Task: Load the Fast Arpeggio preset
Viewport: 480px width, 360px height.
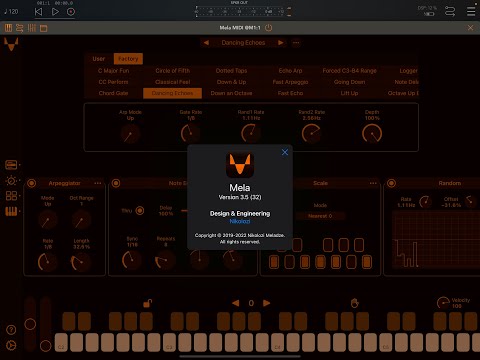Action: coord(290,82)
